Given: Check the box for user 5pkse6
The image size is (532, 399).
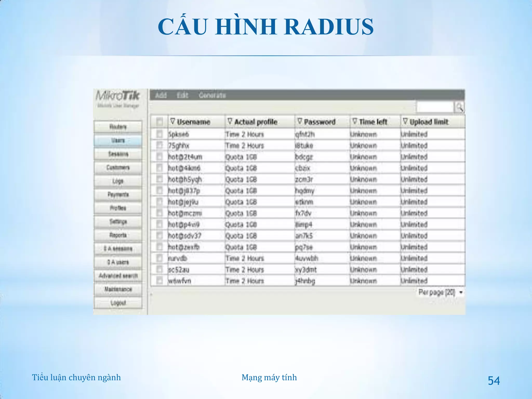Looking at the screenshot, I should pos(159,134).
